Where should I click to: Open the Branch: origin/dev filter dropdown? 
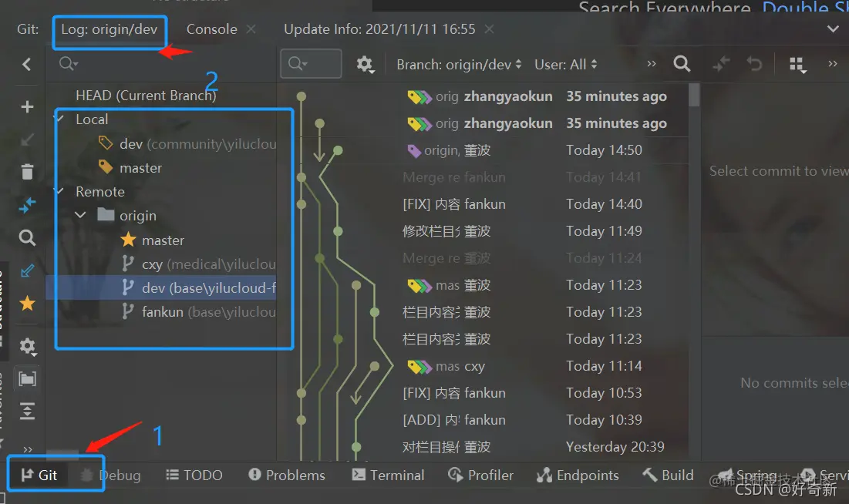click(x=459, y=65)
